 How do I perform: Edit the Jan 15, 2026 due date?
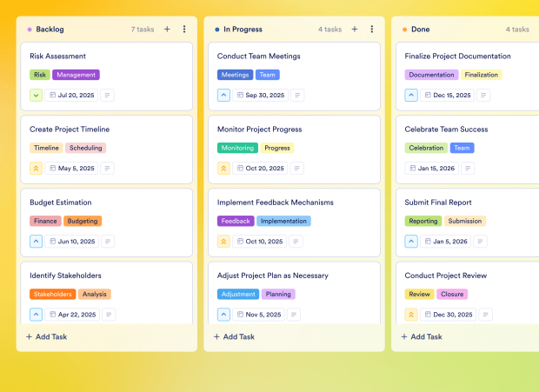pyautogui.click(x=432, y=169)
